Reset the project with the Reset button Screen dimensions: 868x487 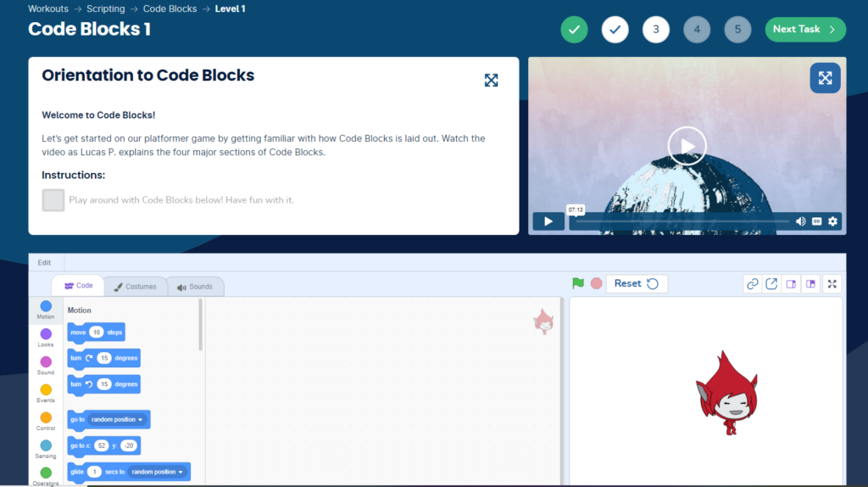636,283
